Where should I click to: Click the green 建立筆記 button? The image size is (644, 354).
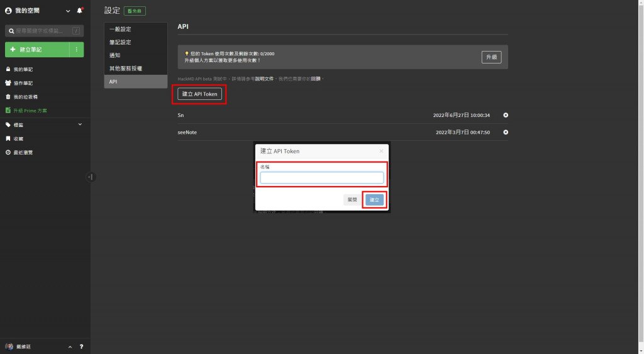tap(37, 50)
